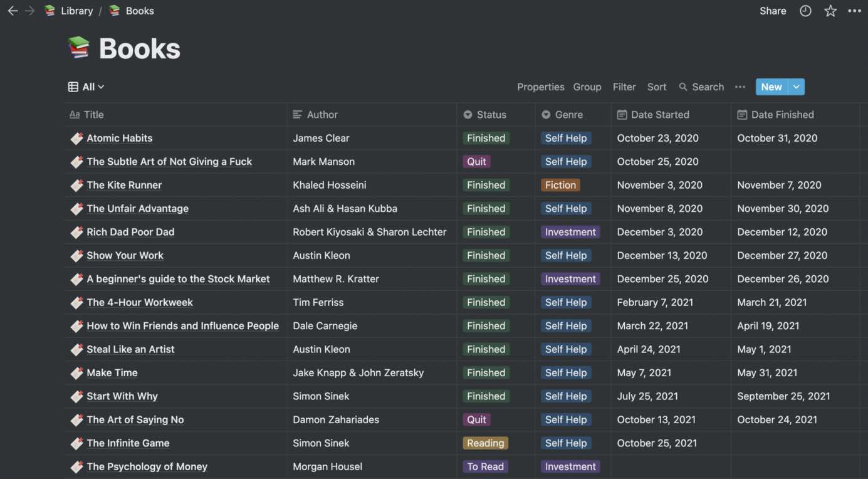Open the All view selector dropdown
This screenshot has width=868, height=479.
(90, 85)
